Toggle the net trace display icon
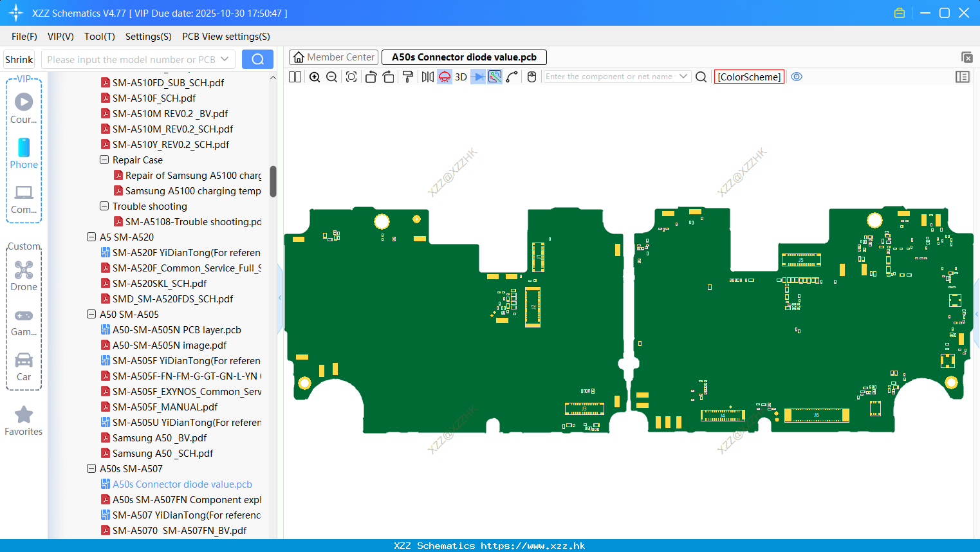This screenshot has width=980, height=552. click(x=495, y=77)
